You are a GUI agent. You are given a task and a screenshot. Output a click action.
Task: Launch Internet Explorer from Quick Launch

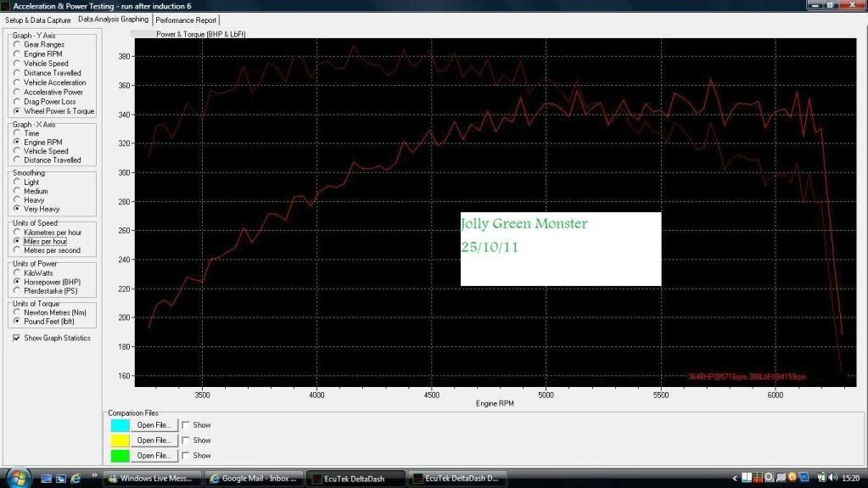click(76, 479)
